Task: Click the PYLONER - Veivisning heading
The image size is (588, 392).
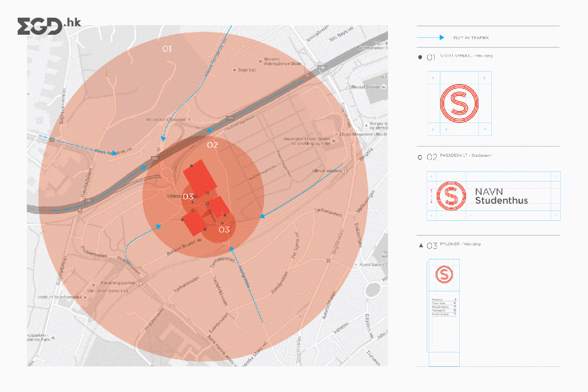Action: pyautogui.click(x=460, y=244)
